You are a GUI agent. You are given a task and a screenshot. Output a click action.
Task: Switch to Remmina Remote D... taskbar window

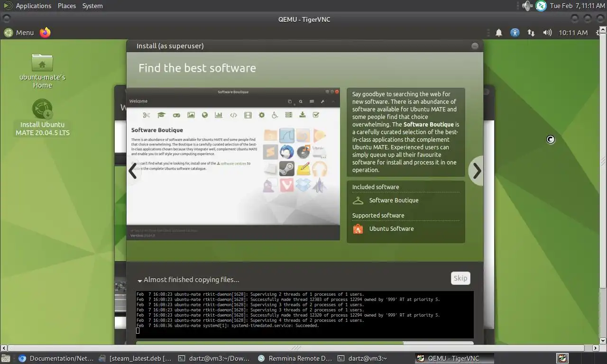[294, 359]
